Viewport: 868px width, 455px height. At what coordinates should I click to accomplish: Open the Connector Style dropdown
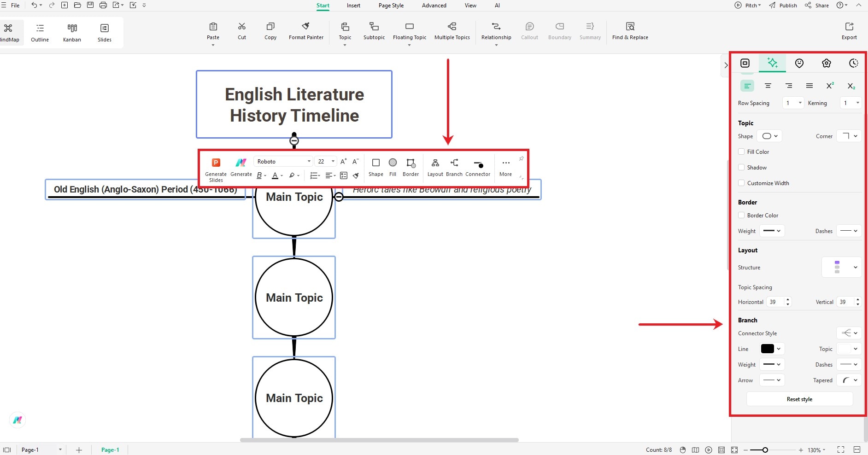[849, 333]
